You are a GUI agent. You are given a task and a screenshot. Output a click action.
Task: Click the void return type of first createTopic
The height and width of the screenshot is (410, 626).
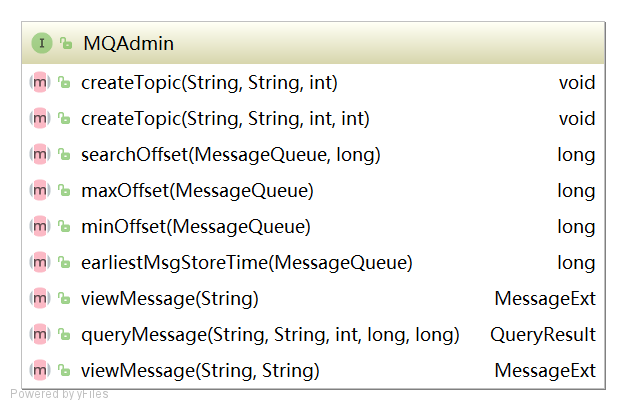[x=577, y=83]
